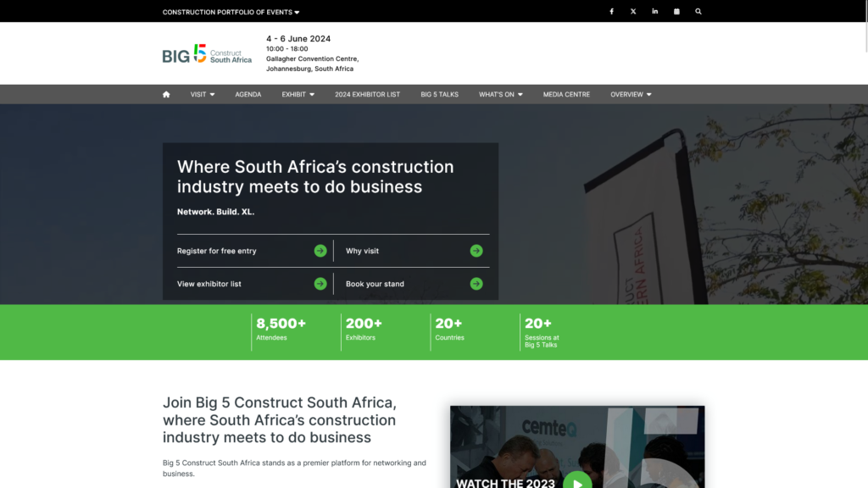This screenshot has width=868, height=488.
Task: Click the Big 5 Construct South Africa logo
Action: (207, 54)
